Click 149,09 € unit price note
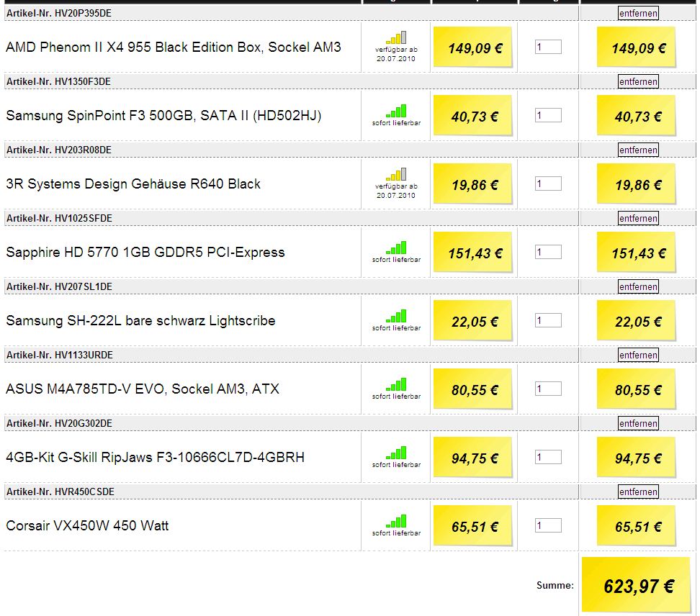Image resolution: width=700 pixels, height=616 pixels. [473, 47]
